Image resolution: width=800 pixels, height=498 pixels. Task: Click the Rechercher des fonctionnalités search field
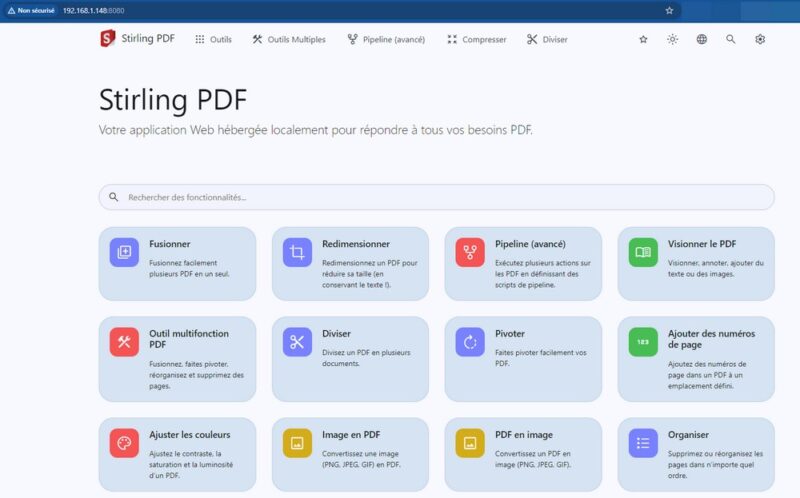click(x=436, y=197)
